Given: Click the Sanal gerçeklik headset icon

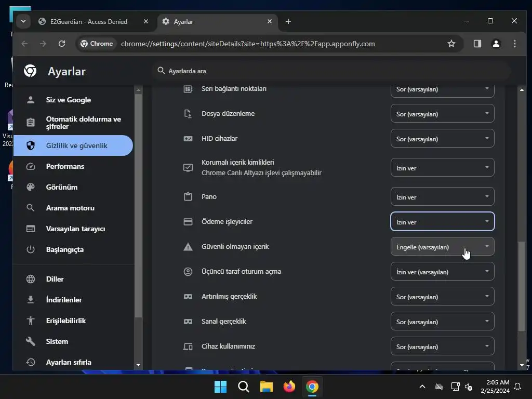Looking at the screenshot, I should [x=188, y=321].
